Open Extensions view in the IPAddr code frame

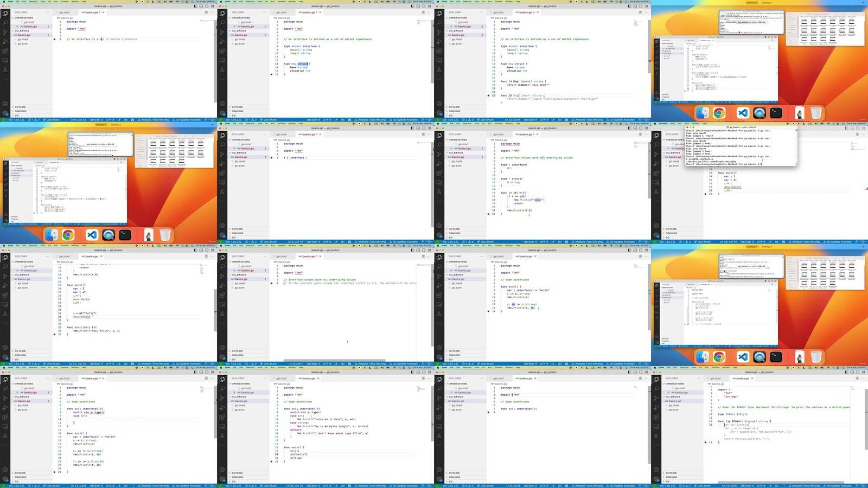[656, 417]
